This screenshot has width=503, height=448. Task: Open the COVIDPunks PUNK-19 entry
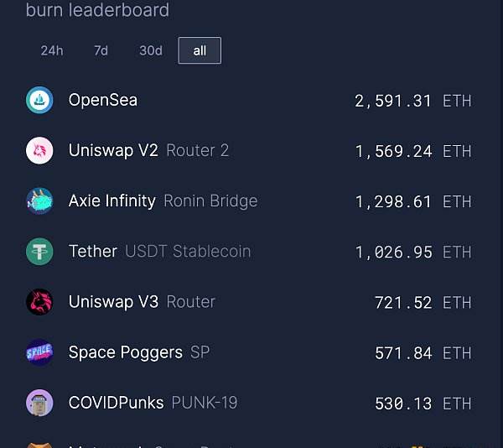(153, 403)
